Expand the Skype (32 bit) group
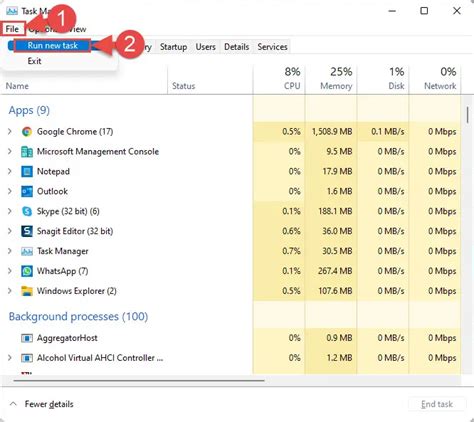The image size is (474, 422). [x=10, y=211]
